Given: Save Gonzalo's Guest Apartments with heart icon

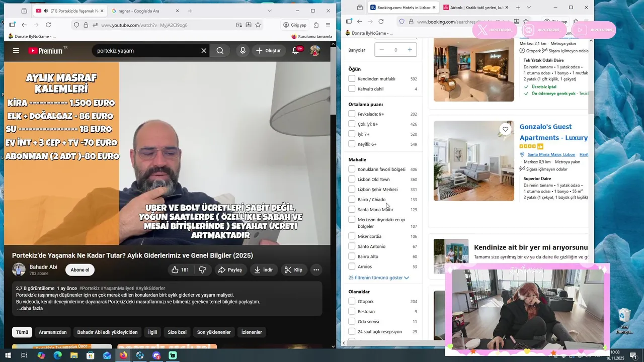Looking at the screenshot, I should coord(505,129).
